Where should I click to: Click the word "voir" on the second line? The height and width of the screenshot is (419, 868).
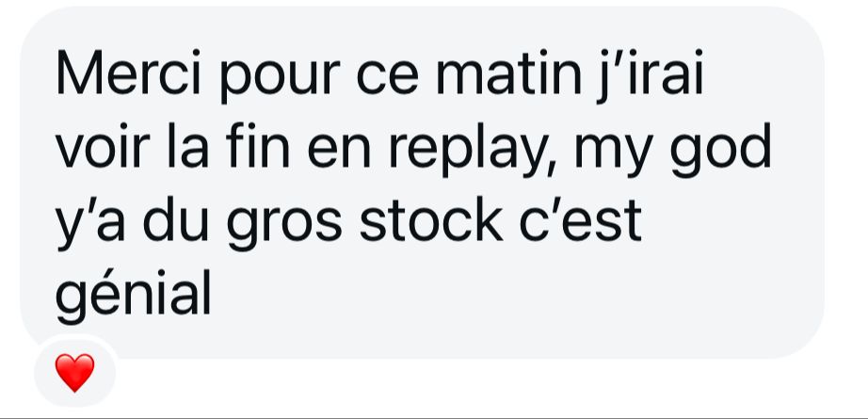pos(103,147)
